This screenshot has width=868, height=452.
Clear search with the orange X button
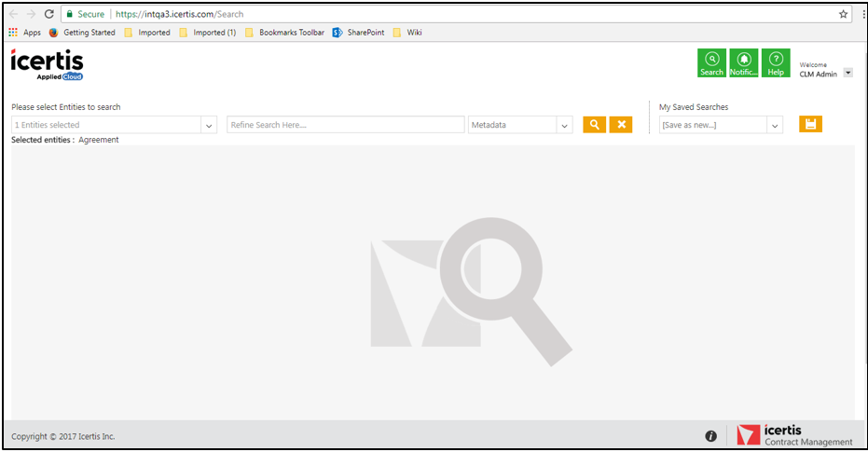click(x=621, y=125)
